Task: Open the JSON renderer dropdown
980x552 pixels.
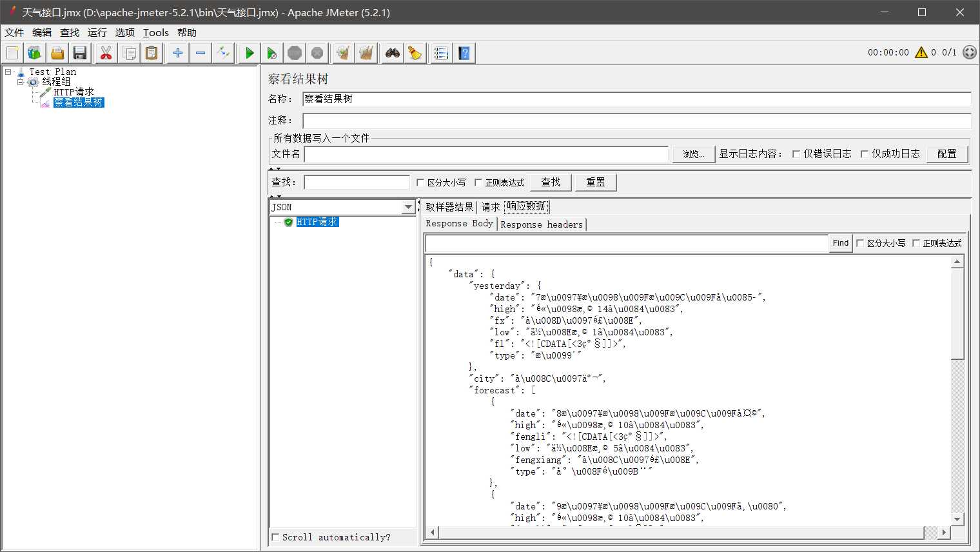Action: [408, 207]
